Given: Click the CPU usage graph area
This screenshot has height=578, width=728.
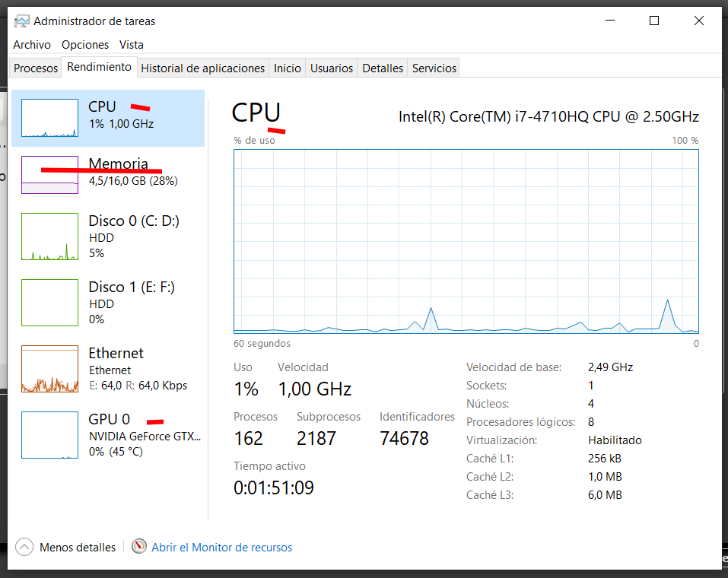Looking at the screenshot, I should (466, 241).
